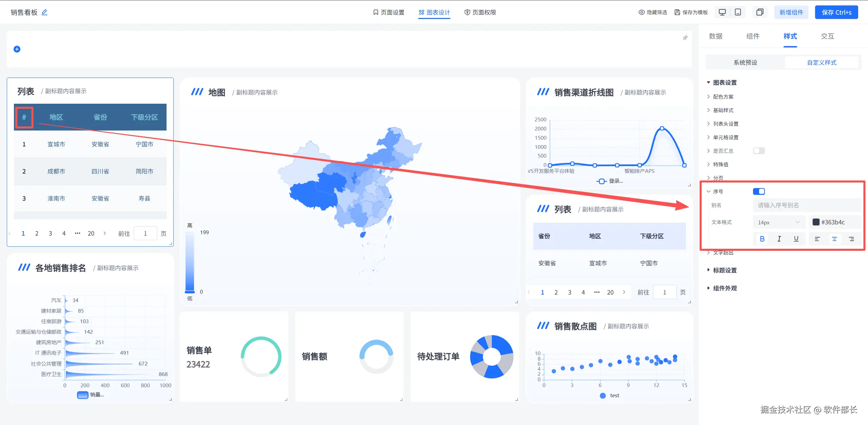Open the 页面权限 tab
The width and height of the screenshot is (868, 425).
click(480, 12)
